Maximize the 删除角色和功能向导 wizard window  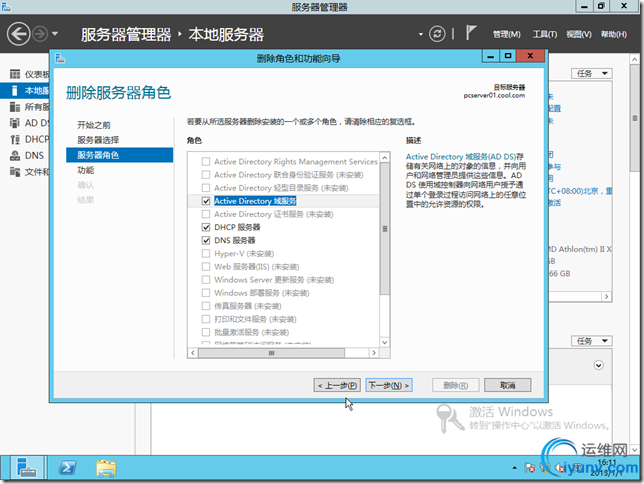[508, 55]
